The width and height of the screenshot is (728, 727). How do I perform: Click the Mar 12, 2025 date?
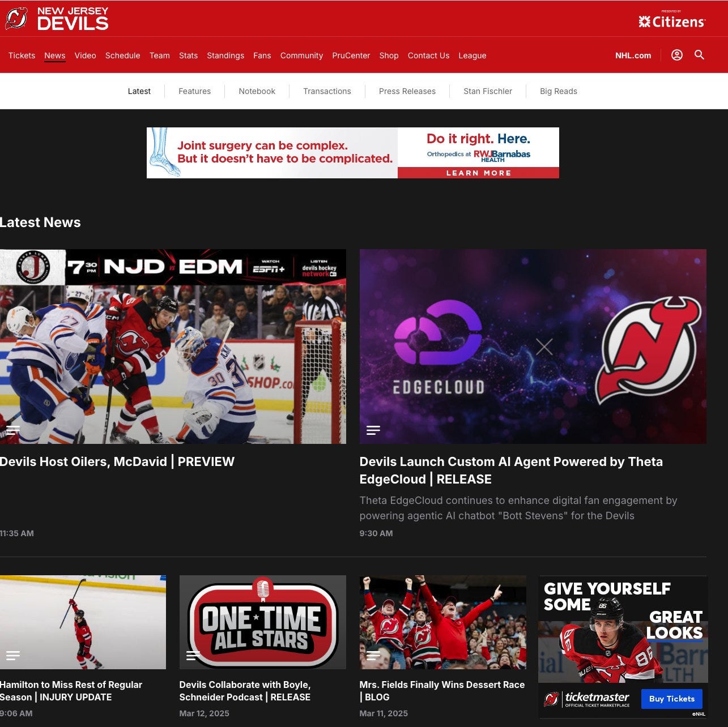pos(205,713)
